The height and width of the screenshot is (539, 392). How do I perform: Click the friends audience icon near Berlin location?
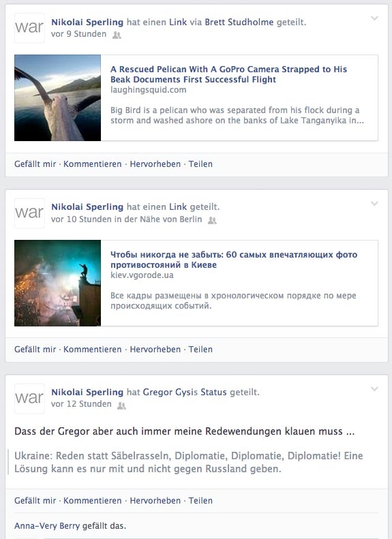tap(213, 220)
